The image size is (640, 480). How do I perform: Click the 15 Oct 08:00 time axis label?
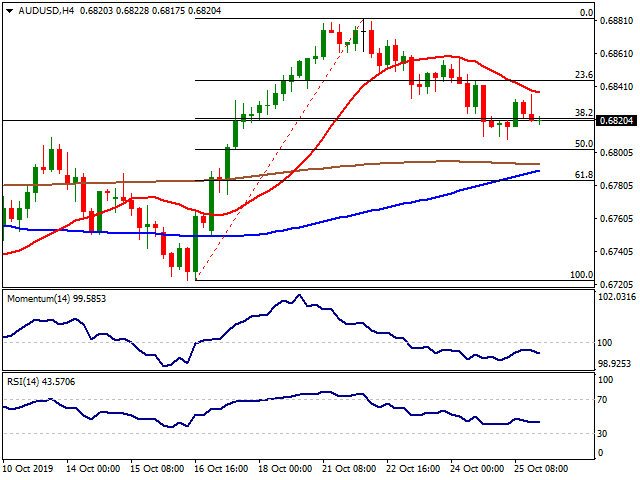[157, 469]
